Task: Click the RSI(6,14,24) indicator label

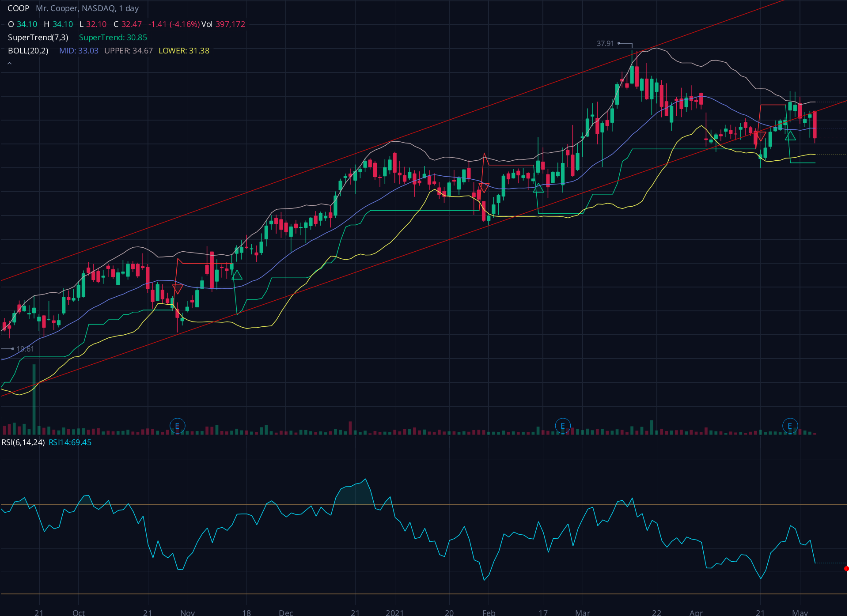Action: coord(23,442)
